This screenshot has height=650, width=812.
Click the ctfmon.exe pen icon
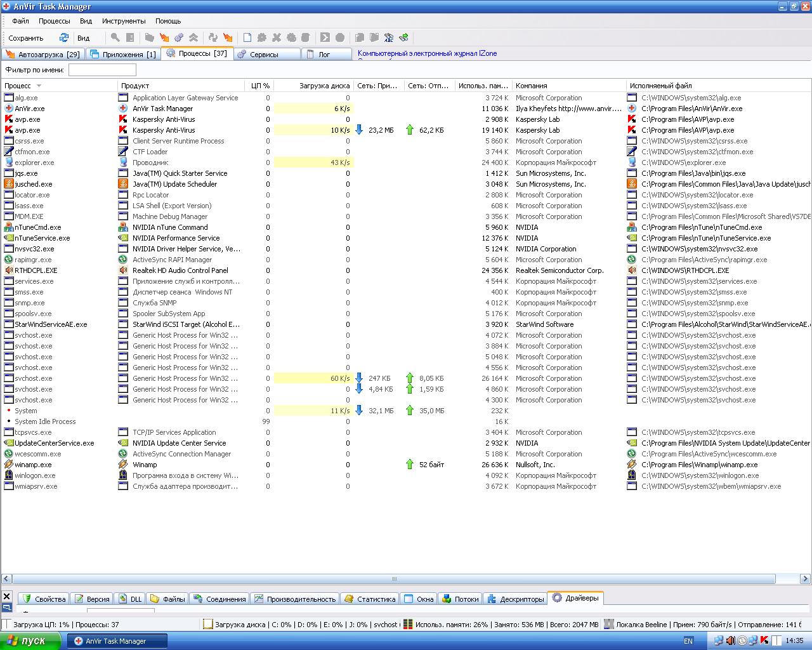(x=9, y=152)
